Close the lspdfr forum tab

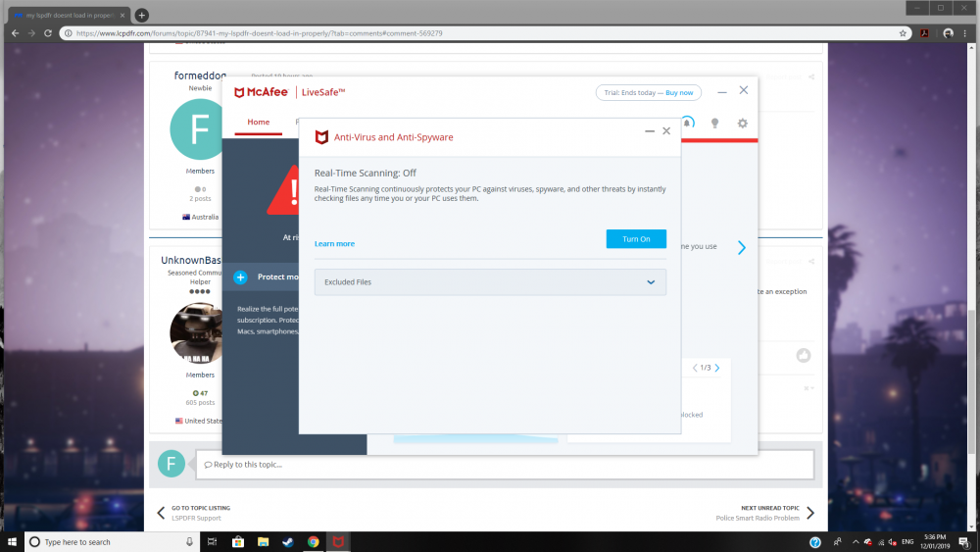point(122,15)
